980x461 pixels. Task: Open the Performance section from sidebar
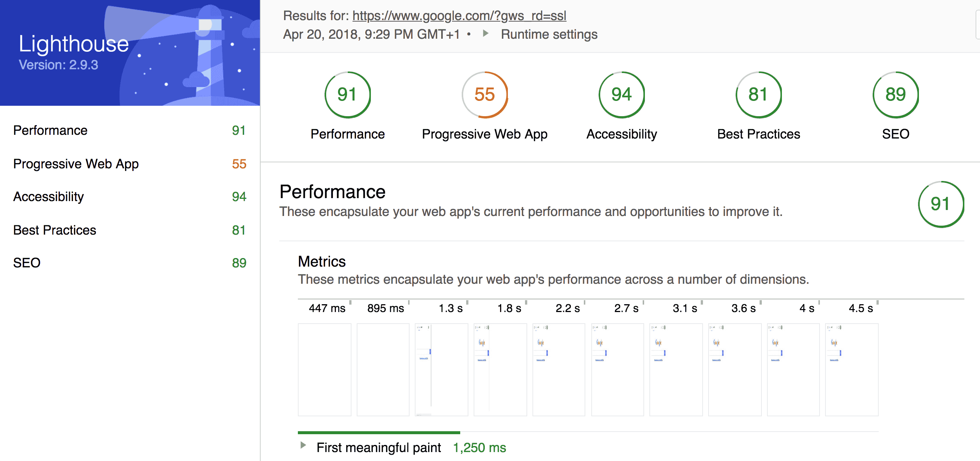pos(130,130)
